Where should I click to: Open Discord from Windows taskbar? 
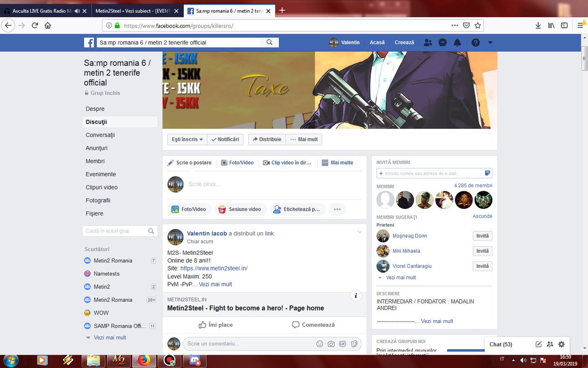pos(194,360)
